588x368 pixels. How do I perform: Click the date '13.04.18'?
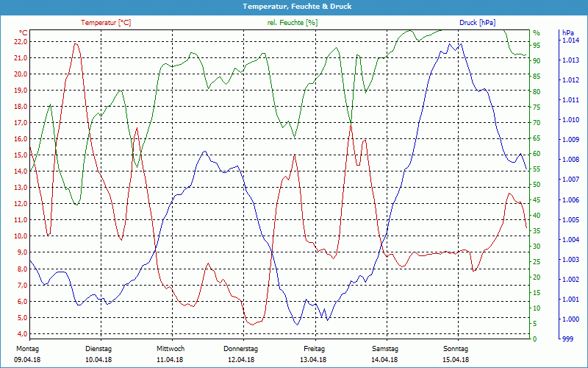(x=313, y=360)
